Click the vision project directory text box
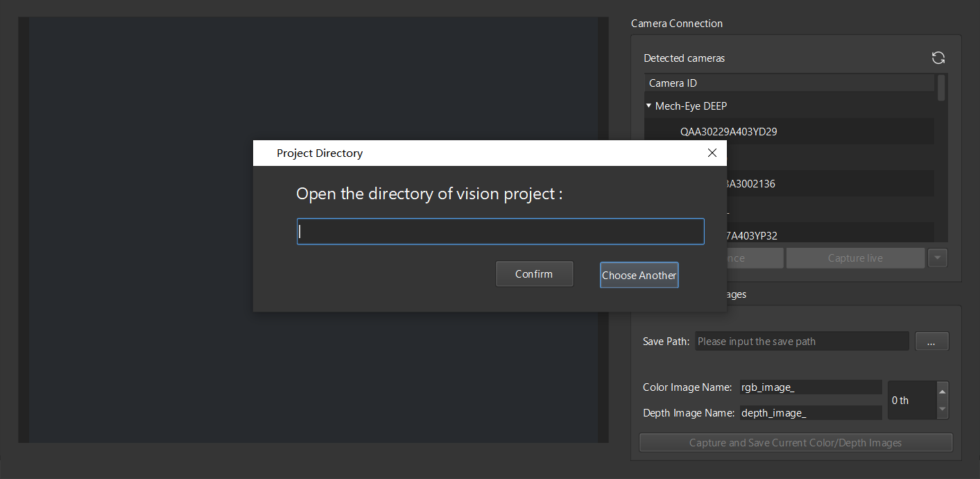The image size is (980, 479). [x=500, y=232]
